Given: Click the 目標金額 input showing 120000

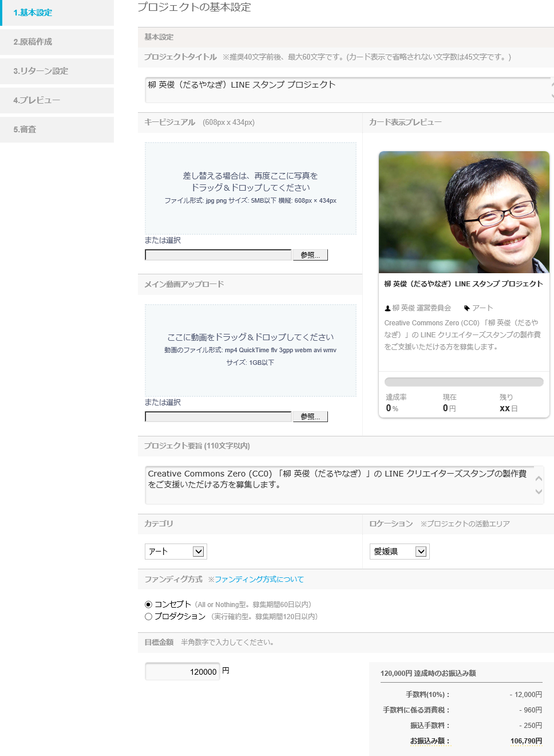Looking at the screenshot, I should pos(183,671).
